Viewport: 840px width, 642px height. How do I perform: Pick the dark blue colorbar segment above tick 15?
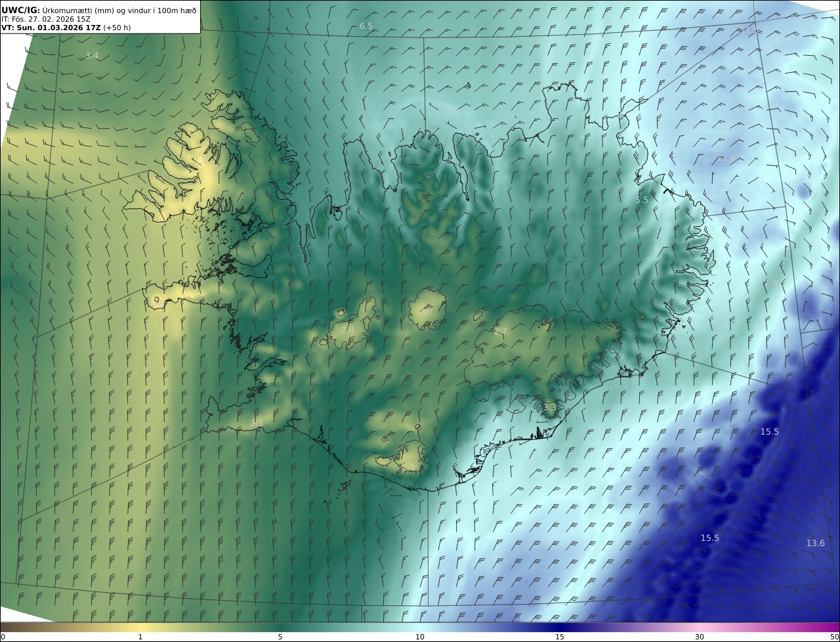[x=560, y=627]
